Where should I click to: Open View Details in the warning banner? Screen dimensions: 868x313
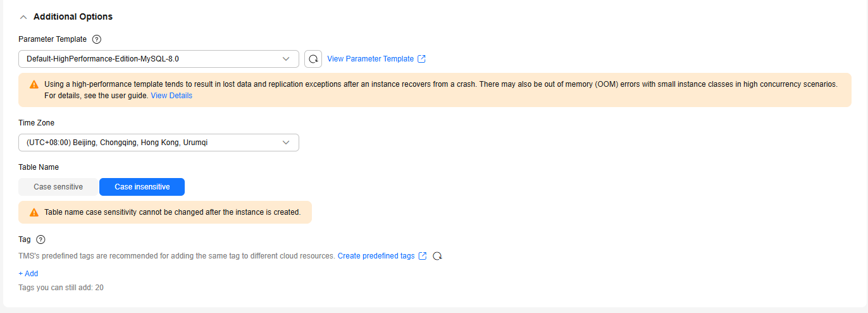[171, 96]
